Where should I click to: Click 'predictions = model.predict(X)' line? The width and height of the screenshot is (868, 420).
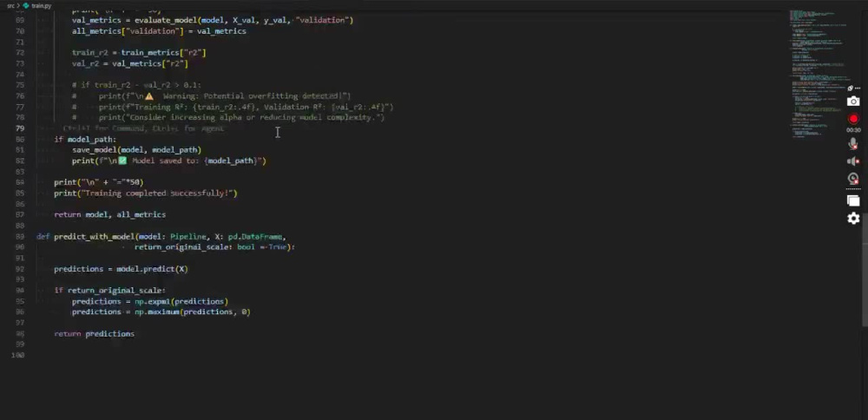(122, 270)
